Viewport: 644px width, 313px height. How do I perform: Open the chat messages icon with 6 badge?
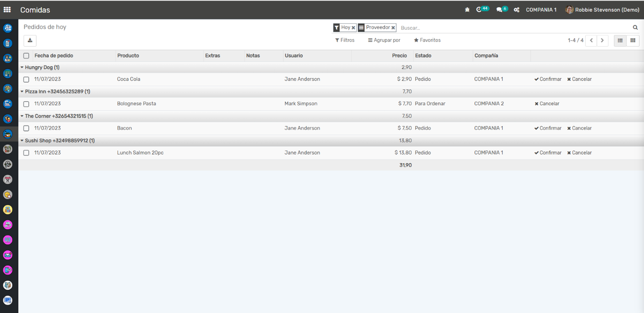pos(499,10)
